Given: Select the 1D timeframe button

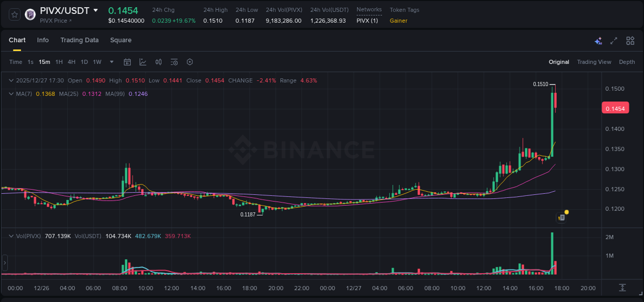Looking at the screenshot, I should (84, 62).
